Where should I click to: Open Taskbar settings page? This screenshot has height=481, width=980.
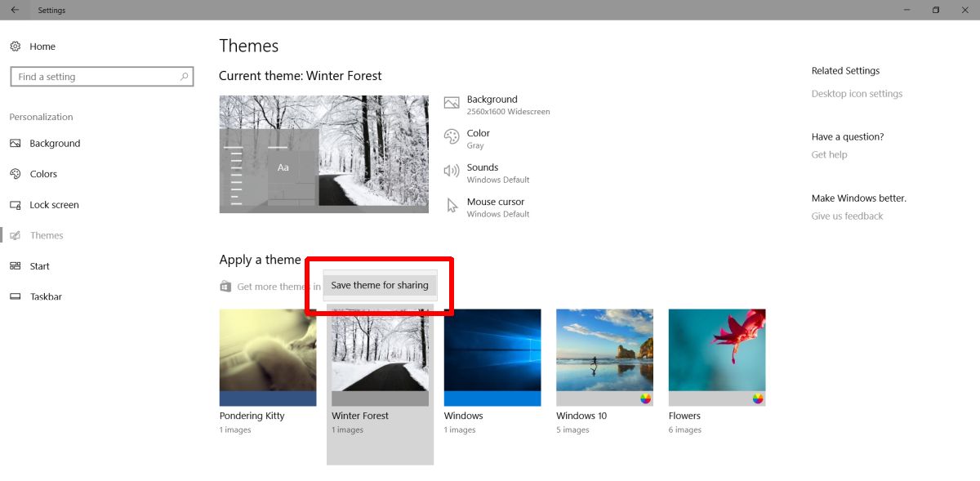[46, 296]
